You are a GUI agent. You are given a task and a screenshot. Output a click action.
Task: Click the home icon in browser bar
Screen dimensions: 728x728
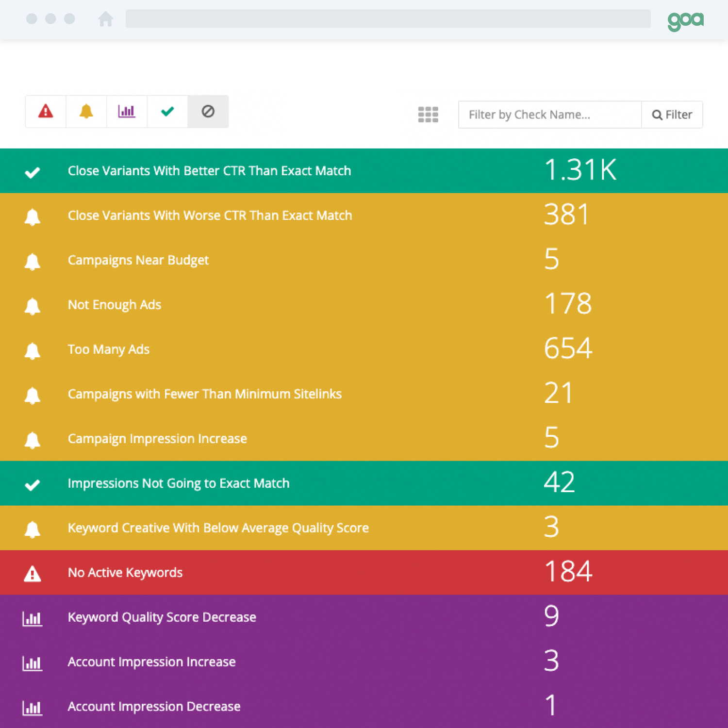(x=105, y=19)
